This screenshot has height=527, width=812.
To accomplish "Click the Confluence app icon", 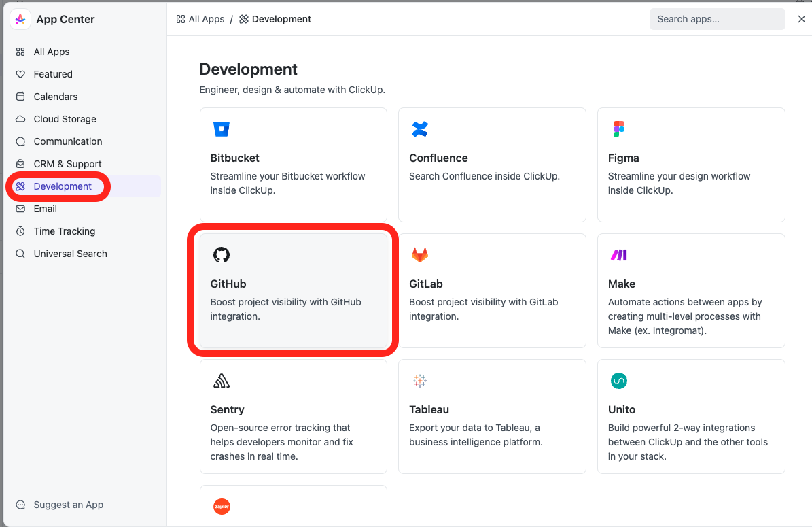I will (x=420, y=129).
